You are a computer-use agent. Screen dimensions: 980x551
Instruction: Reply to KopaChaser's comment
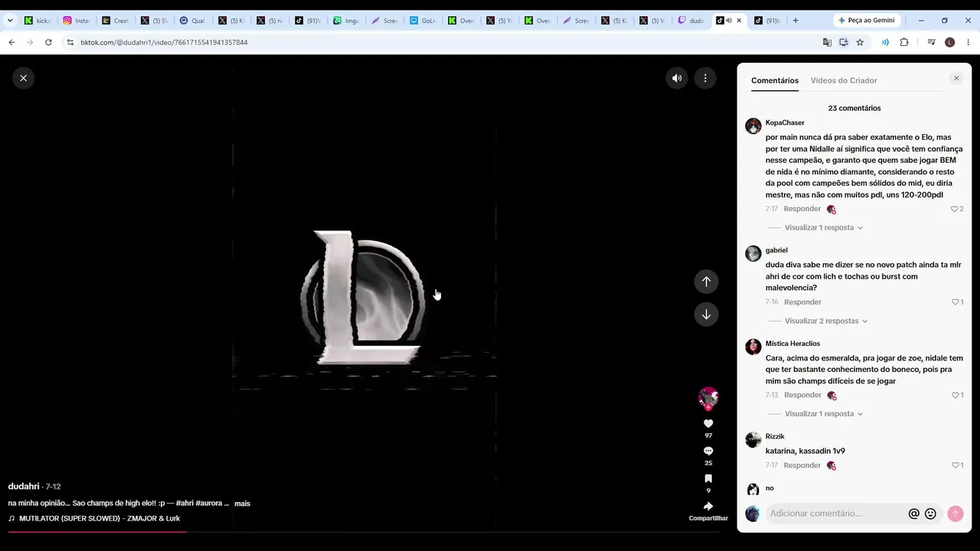[802, 209]
